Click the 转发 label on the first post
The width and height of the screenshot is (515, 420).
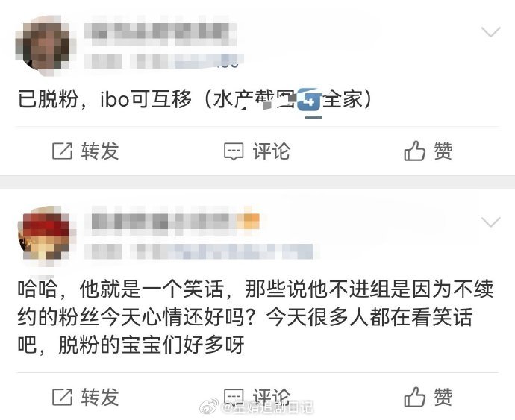coord(100,151)
